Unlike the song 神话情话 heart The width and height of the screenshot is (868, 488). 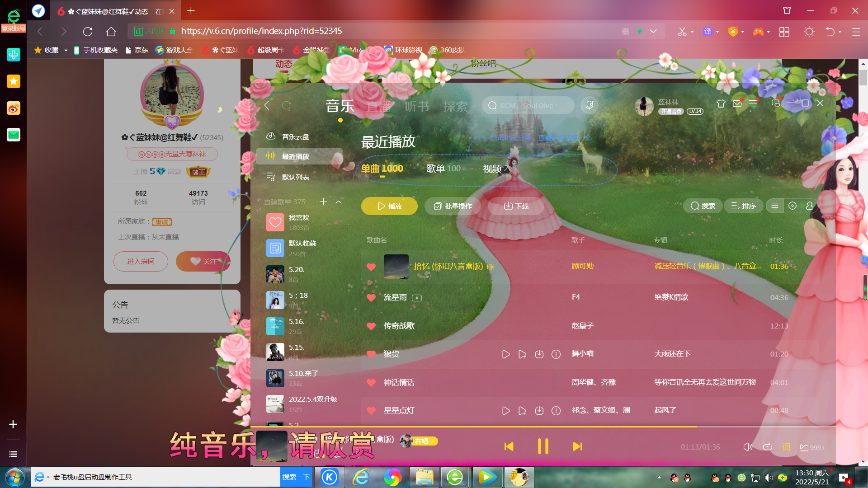coord(371,382)
